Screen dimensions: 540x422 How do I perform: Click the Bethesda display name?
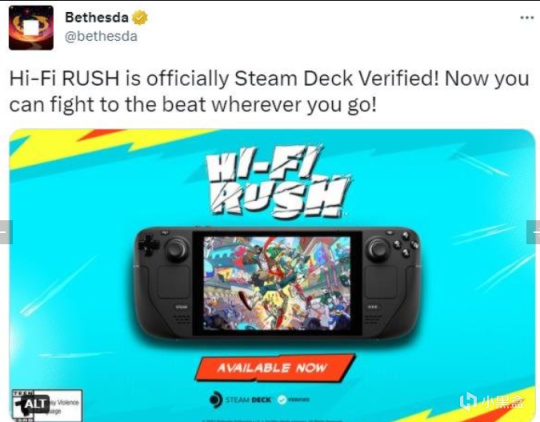[x=96, y=17]
